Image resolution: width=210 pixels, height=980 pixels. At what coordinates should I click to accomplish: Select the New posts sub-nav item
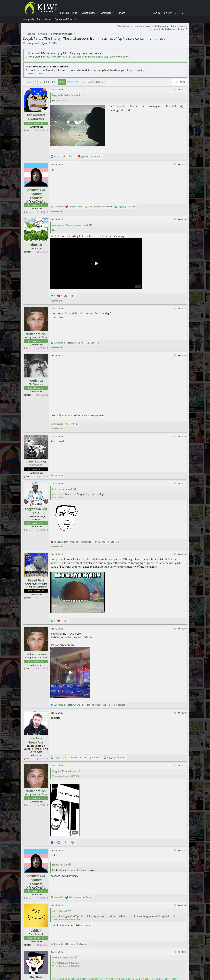pos(28,19)
